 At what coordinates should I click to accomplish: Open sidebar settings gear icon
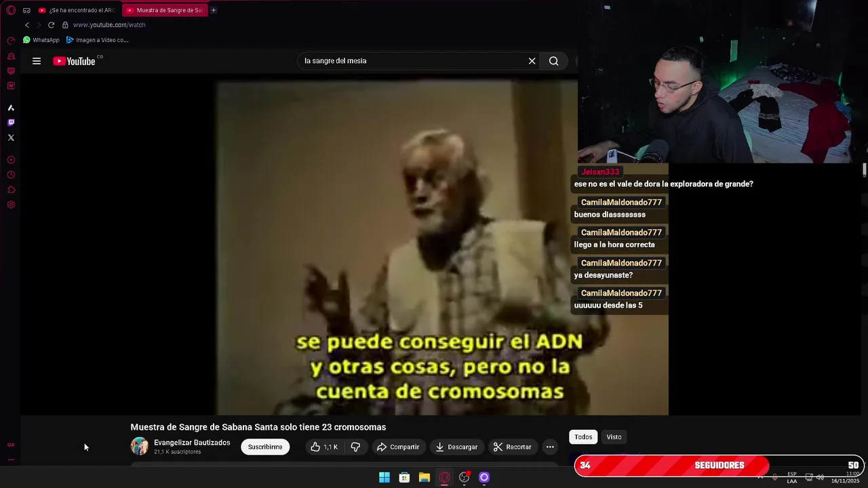point(11,205)
